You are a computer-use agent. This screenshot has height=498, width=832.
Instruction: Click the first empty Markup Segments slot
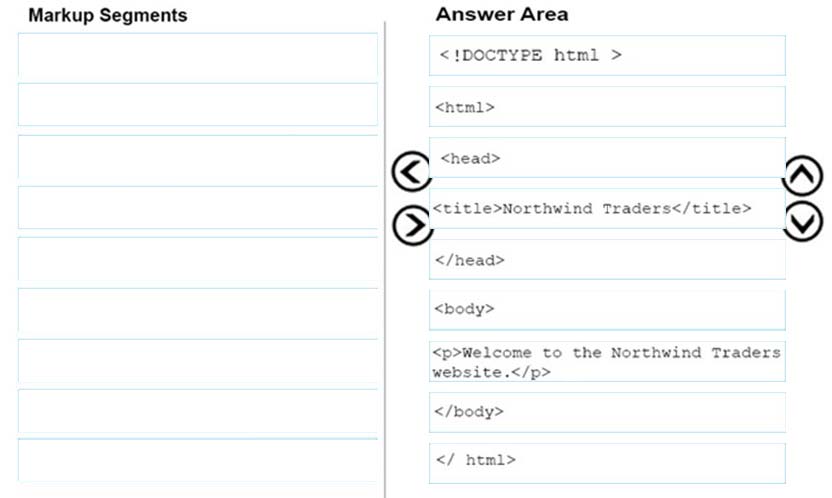point(198,54)
